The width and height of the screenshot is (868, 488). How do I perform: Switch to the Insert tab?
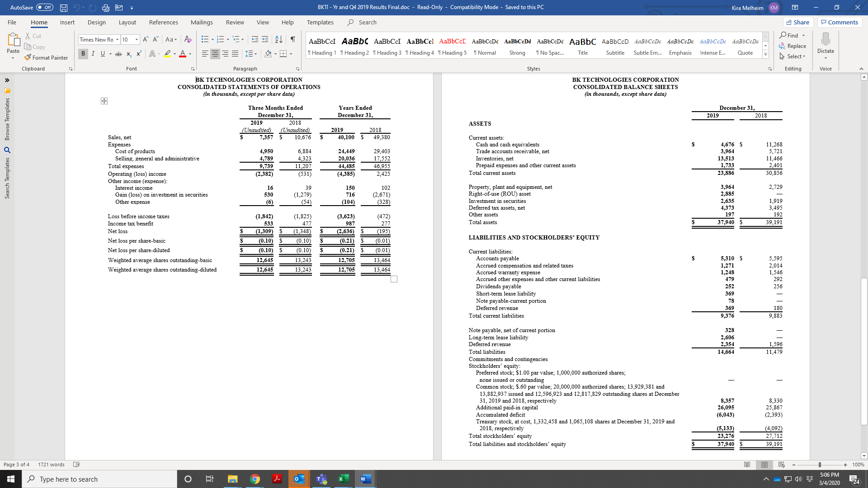67,22
